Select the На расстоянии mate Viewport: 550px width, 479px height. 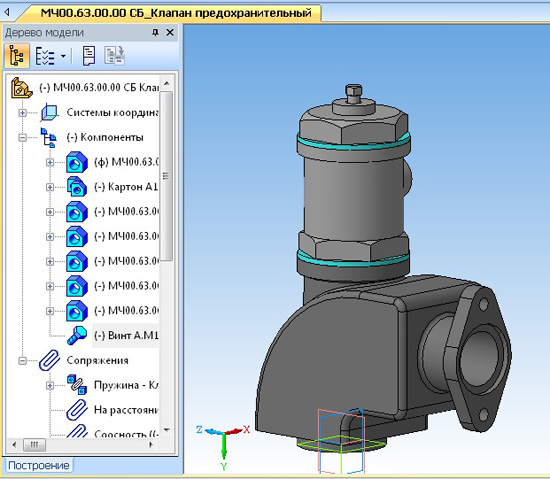(x=126, y=410)
